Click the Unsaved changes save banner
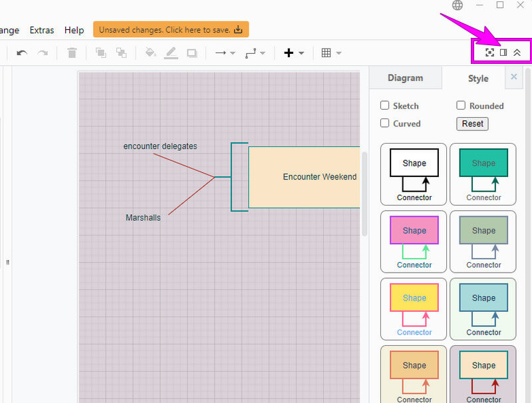 [171, 29]
